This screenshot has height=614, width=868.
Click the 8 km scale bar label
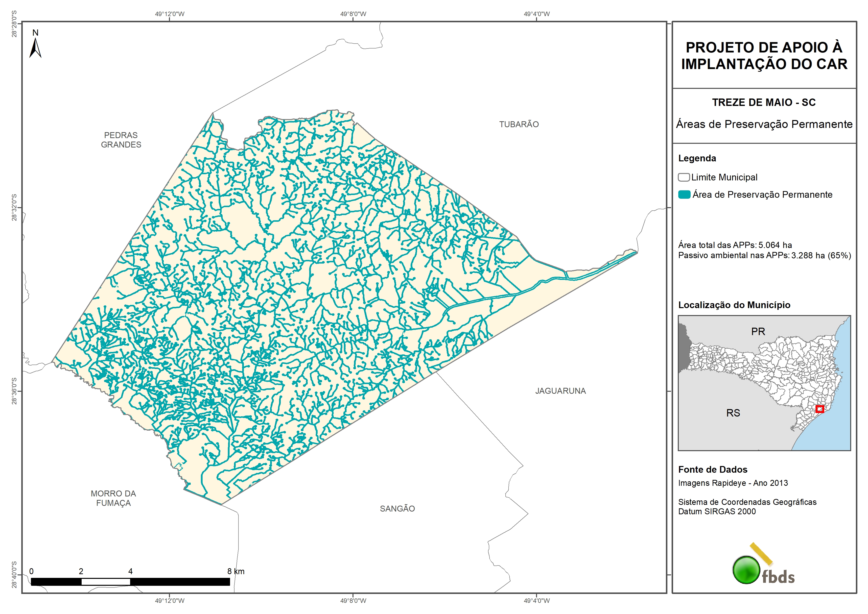tap(236, 571)
